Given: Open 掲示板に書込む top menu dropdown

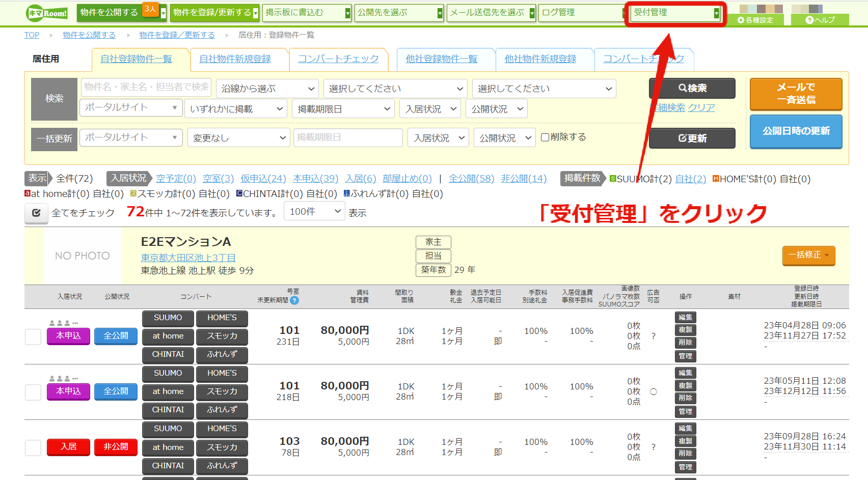Looking at the screenshot, I should click(307, 13).
